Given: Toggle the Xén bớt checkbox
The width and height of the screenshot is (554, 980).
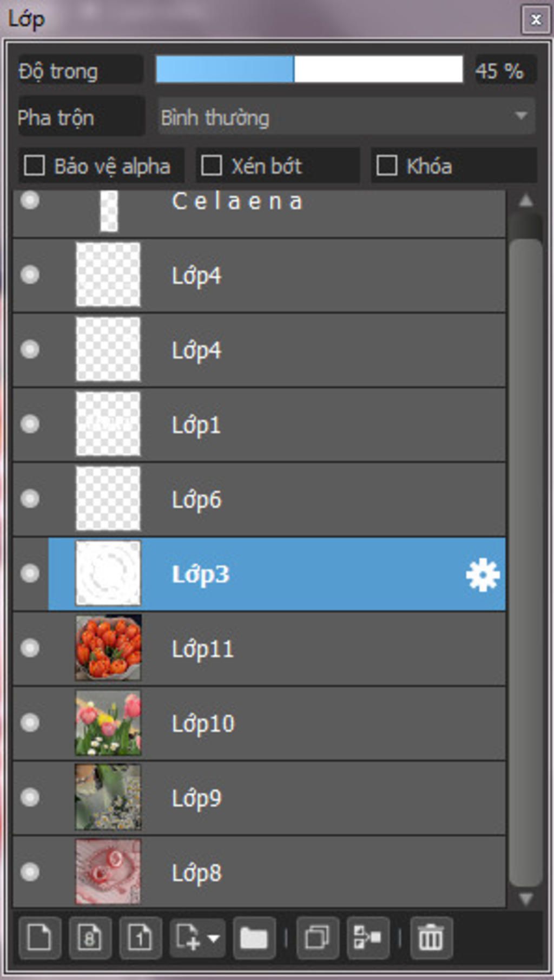Looking at the screenshot, I should 211,166.
